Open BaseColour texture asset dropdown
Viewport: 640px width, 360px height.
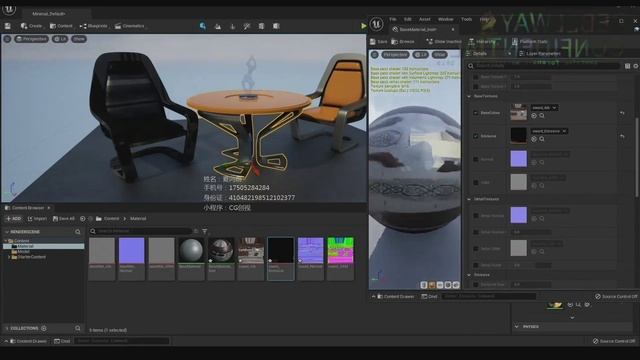pos(544,108)
